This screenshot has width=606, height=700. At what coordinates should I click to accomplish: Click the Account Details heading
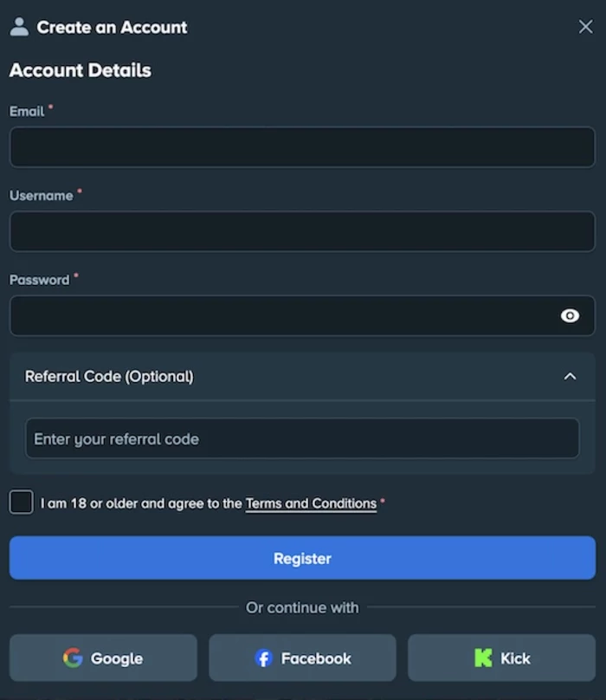[81, 70]
